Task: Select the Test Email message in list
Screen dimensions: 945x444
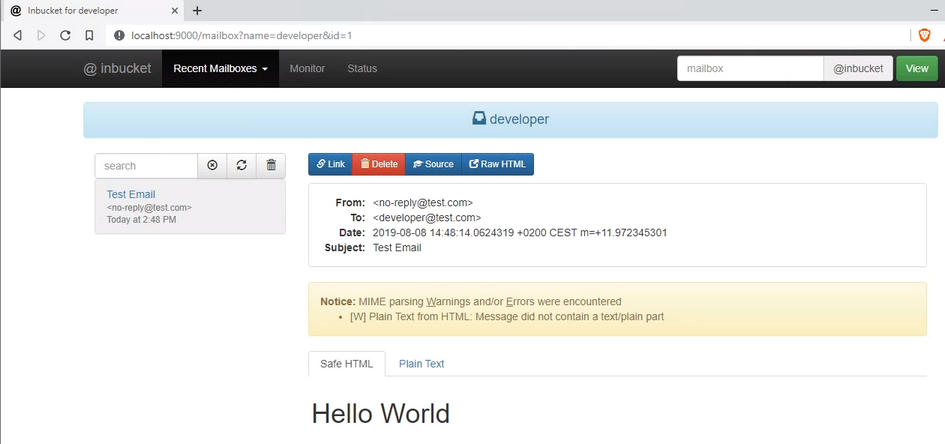Action: (131, 194)
